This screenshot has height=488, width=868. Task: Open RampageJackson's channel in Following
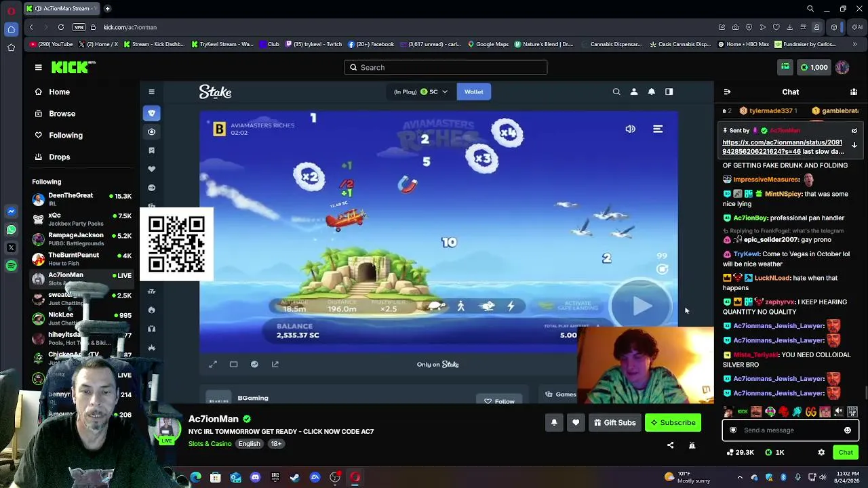82,239
